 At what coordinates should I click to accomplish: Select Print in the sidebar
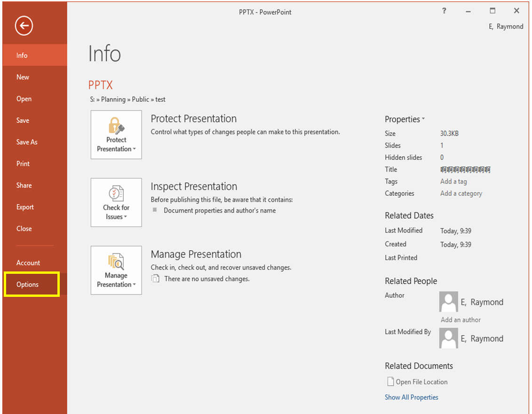[x=35, y=164]
